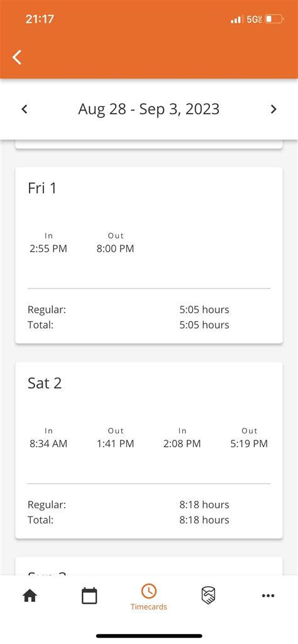
Task: Tap the battery indicator in status bar
Action: pyautogui.click(x=274, y=19)
